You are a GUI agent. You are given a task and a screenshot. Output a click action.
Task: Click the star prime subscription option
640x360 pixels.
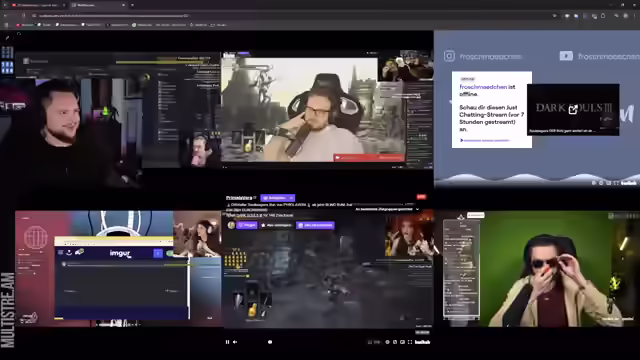click(276, 225)
